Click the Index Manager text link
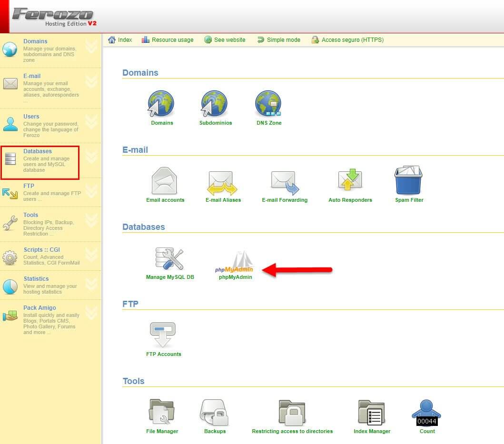The image size is (504, 444). 372,432
